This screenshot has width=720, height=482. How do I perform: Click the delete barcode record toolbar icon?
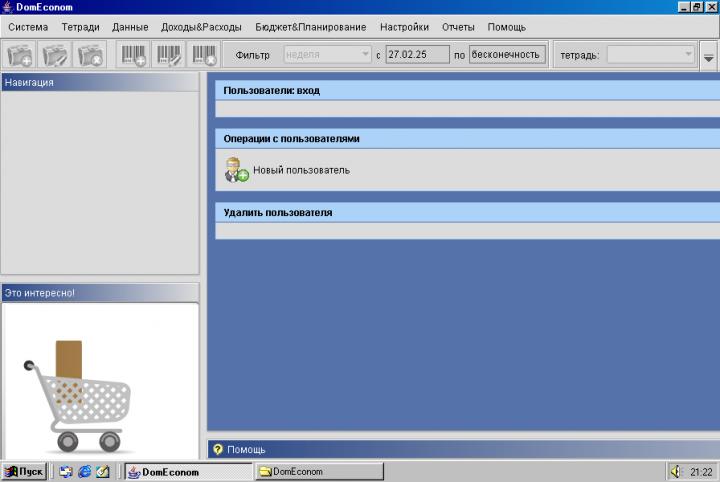tap(204, 55)
